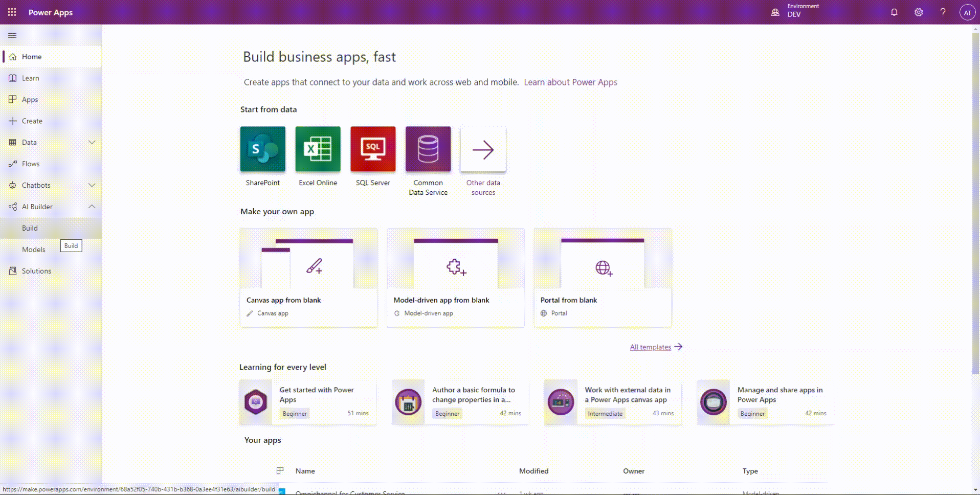The height and width of the screenshot is (495, 980).
Task: Select the Excel Online data source icon
Action: tap(318, 149)
